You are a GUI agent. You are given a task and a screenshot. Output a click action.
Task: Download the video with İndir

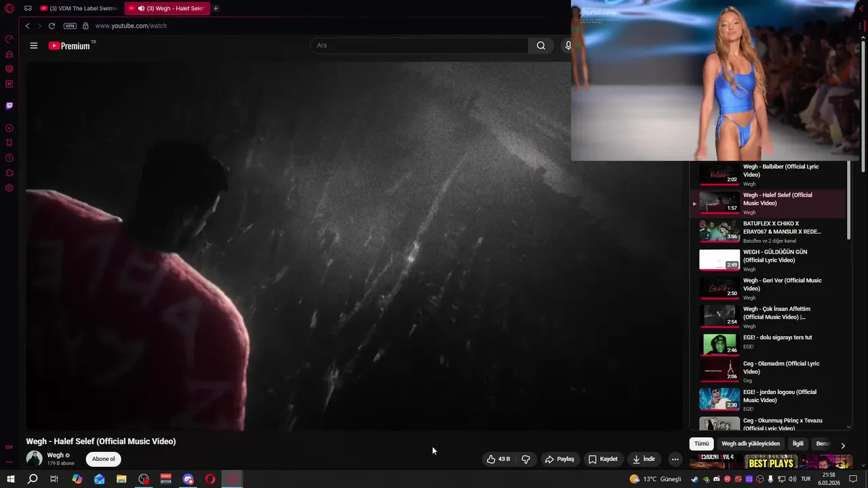(x=644, y=459)
